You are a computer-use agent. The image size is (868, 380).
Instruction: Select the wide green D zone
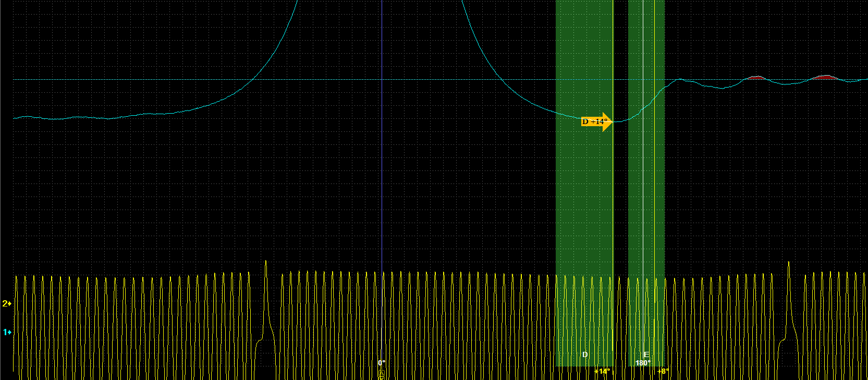click(584, 209)
